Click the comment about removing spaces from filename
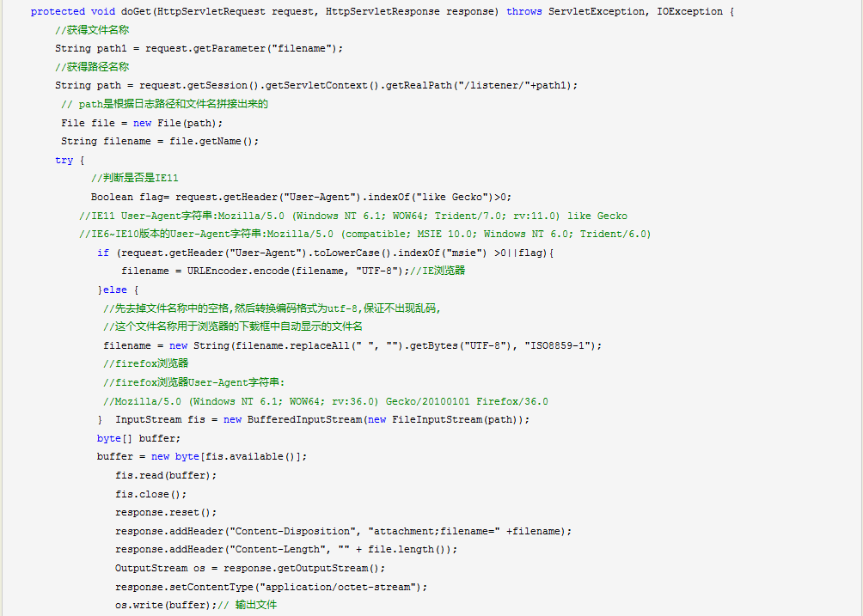The height and width of the screenshot is (616, 863). [272, 308]
